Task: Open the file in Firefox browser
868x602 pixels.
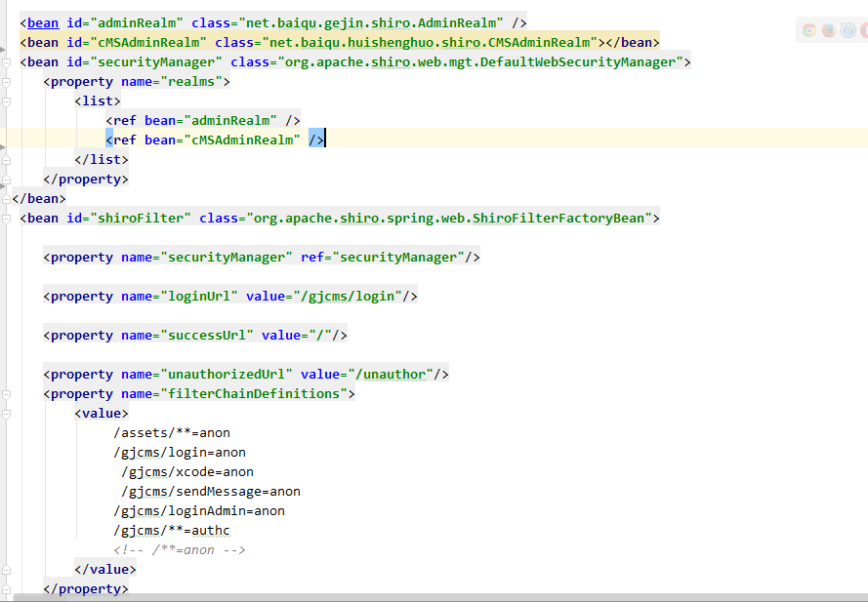Action: click(829, 30)
